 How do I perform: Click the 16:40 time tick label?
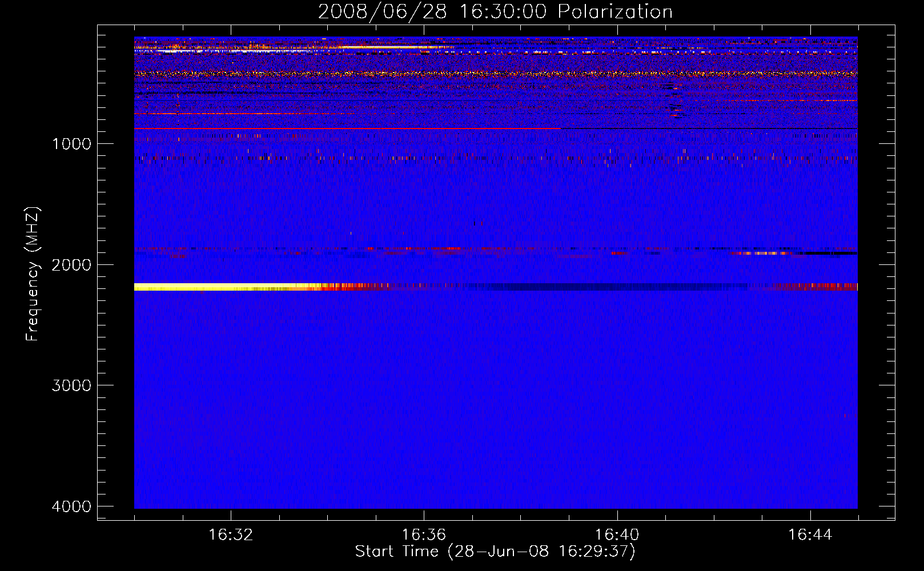[617, 535]
